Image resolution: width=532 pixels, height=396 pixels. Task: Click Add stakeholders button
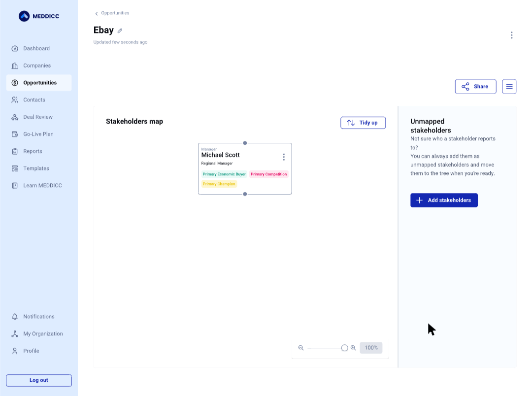(444, 200)
